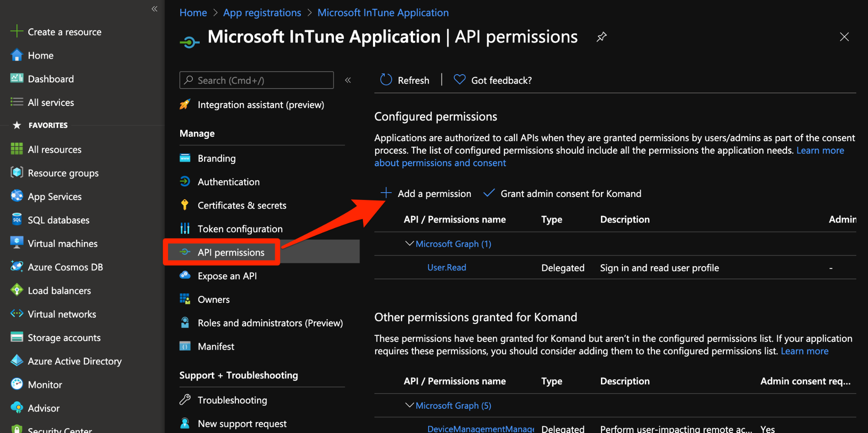Click the pin icon beside page title
Viewport: 868px width, 433px height.
click(x=601, y=37)
